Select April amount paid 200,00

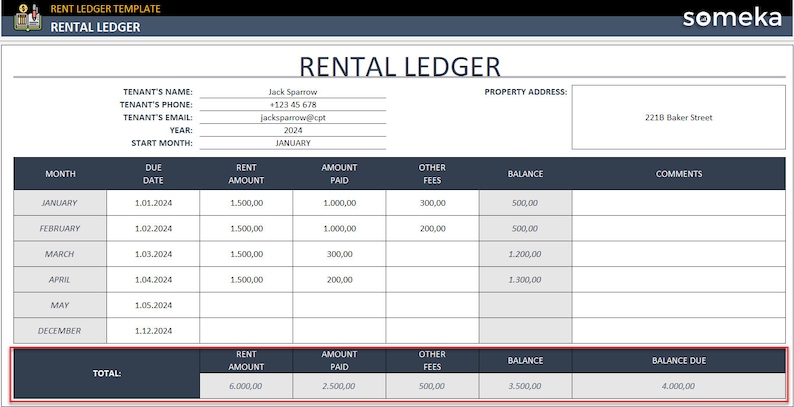(x=339, y=279)
